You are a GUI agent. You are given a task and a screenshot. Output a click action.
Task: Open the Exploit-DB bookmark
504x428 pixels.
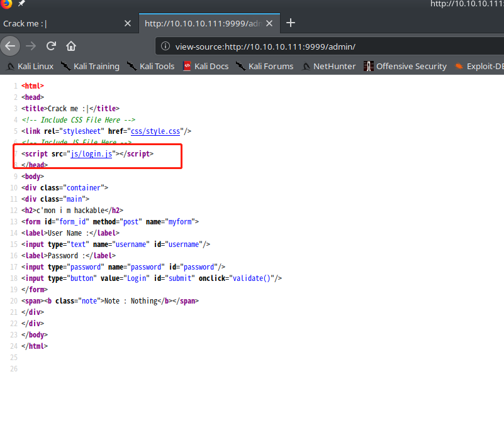(x=479, y=67)
